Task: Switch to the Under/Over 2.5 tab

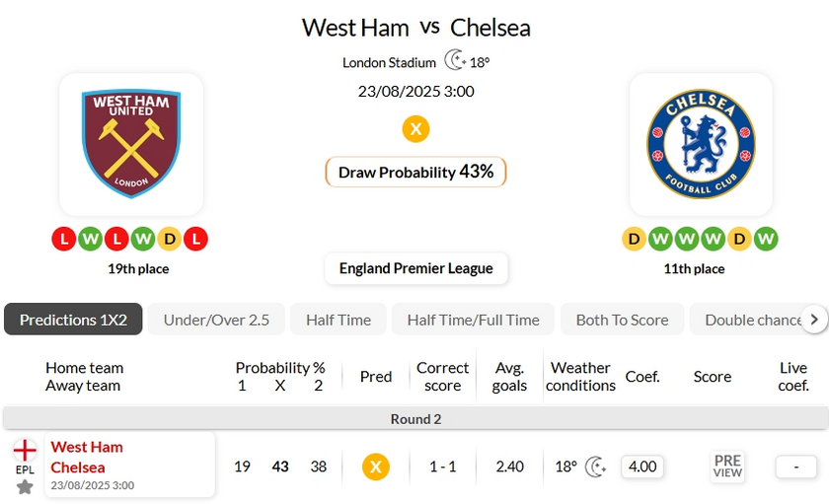Action: 216,320
